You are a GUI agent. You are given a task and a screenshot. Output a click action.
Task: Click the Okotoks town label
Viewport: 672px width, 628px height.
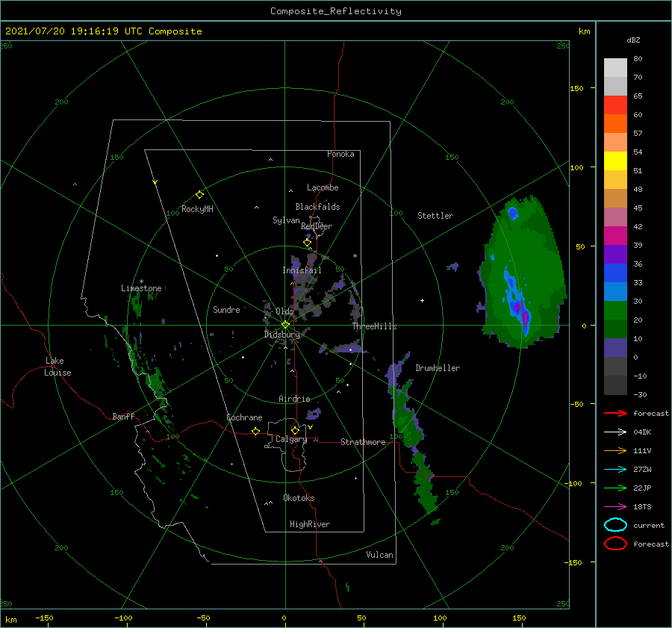click(299, 498)
